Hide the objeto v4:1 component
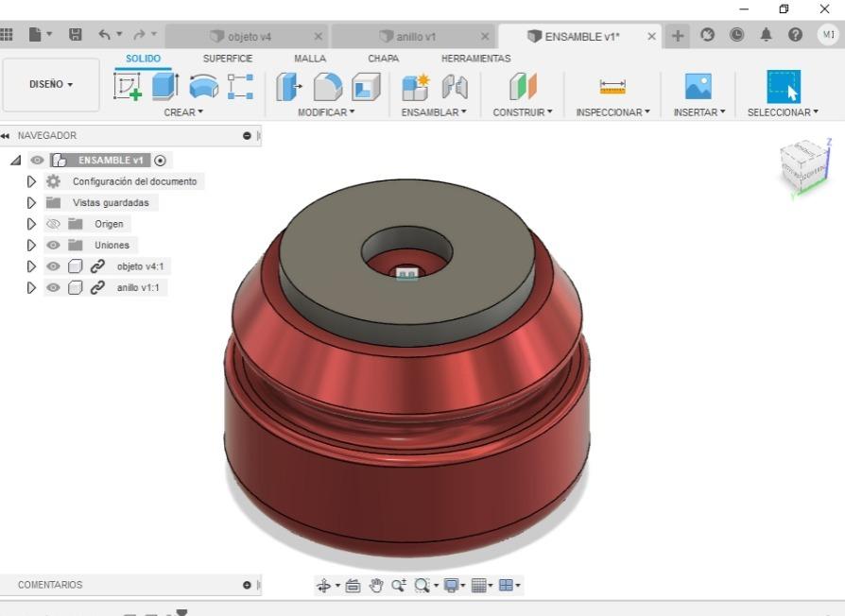845x616 pixels. point(53,266)
